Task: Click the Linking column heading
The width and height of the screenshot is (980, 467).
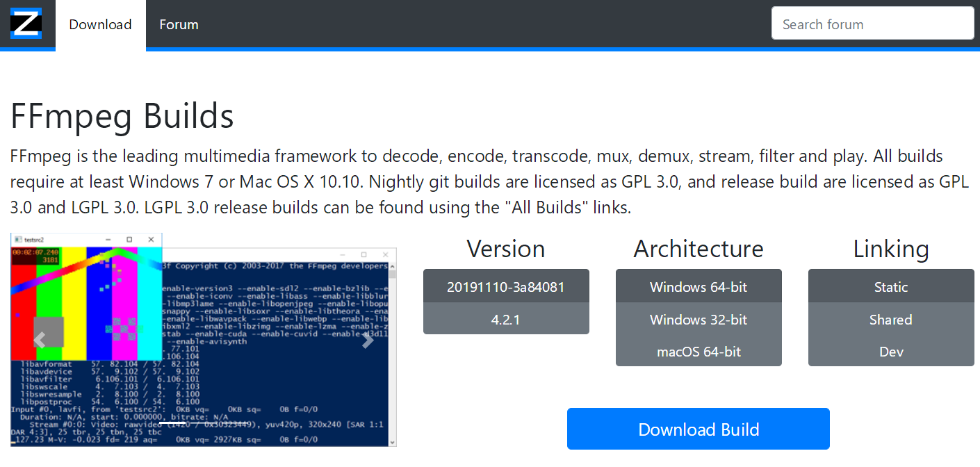Action: [x=891, y=249]
